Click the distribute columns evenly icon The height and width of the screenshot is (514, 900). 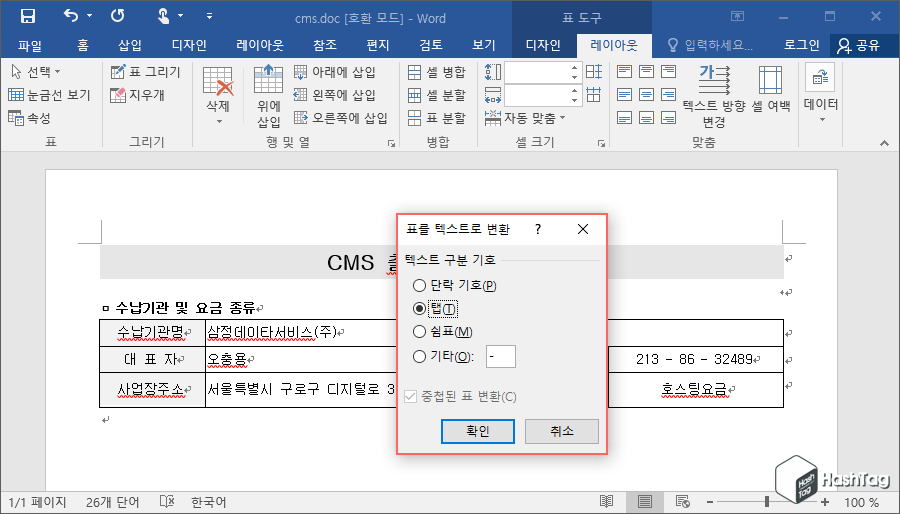tap(594, 95)
